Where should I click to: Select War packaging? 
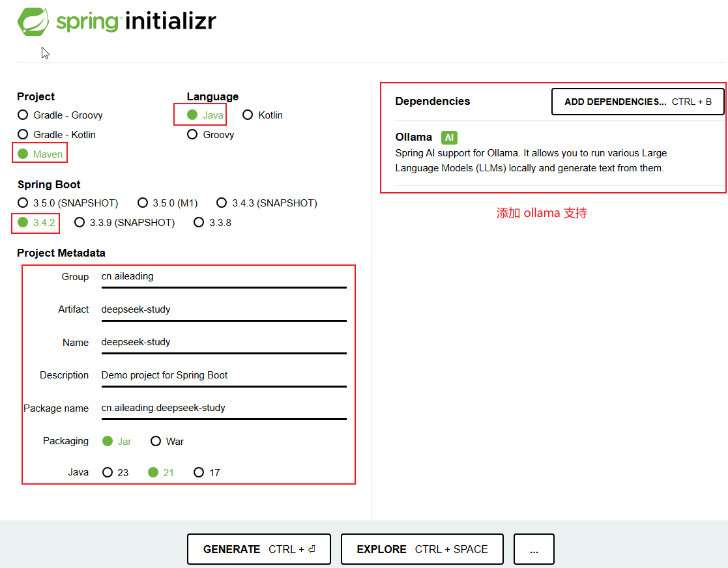(167, 442)
